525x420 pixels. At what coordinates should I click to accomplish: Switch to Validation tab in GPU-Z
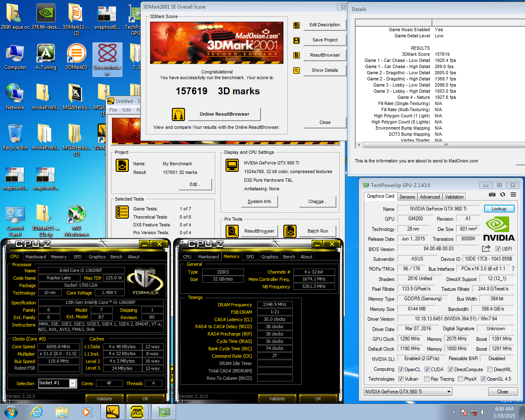pos(454,197)
